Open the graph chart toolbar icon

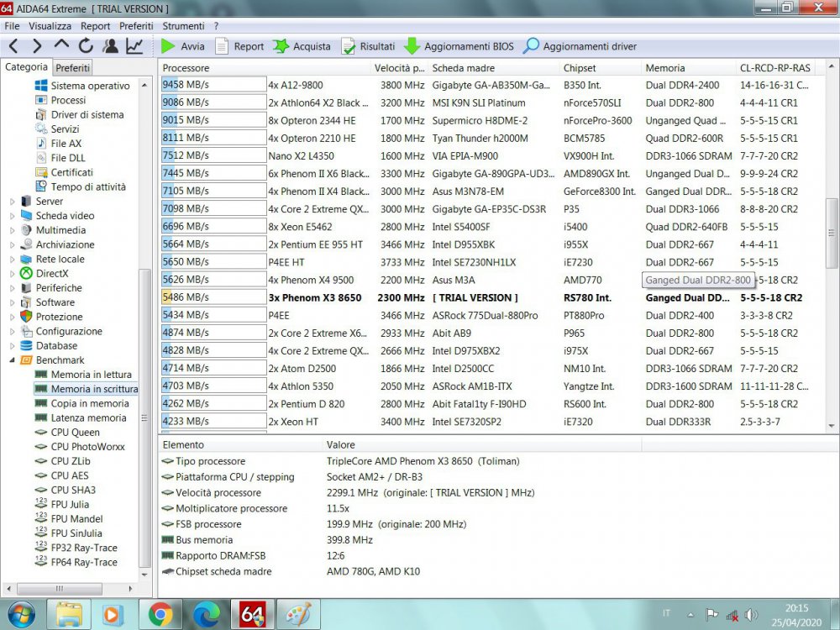(x=134, y=46)
